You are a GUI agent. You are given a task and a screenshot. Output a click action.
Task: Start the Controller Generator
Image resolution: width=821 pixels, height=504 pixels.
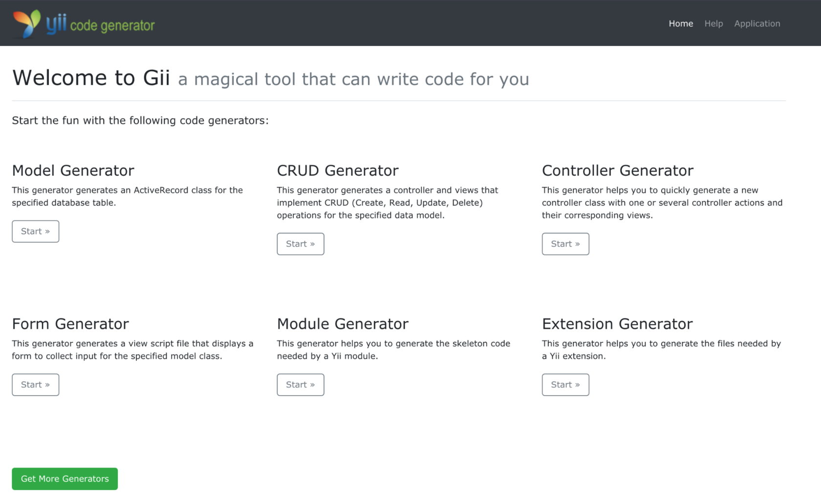[x=565, y=244]
